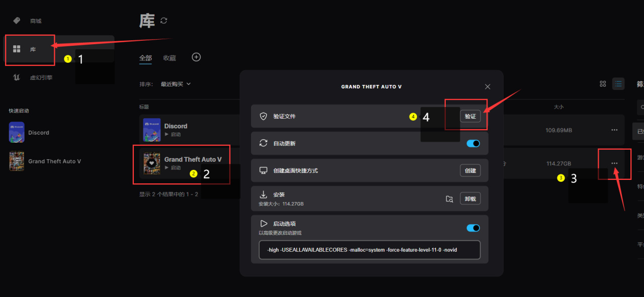Open 虚幻引擎 Unreal Engine icon
This screenshot has height=297, width=644.
point(17,77)
